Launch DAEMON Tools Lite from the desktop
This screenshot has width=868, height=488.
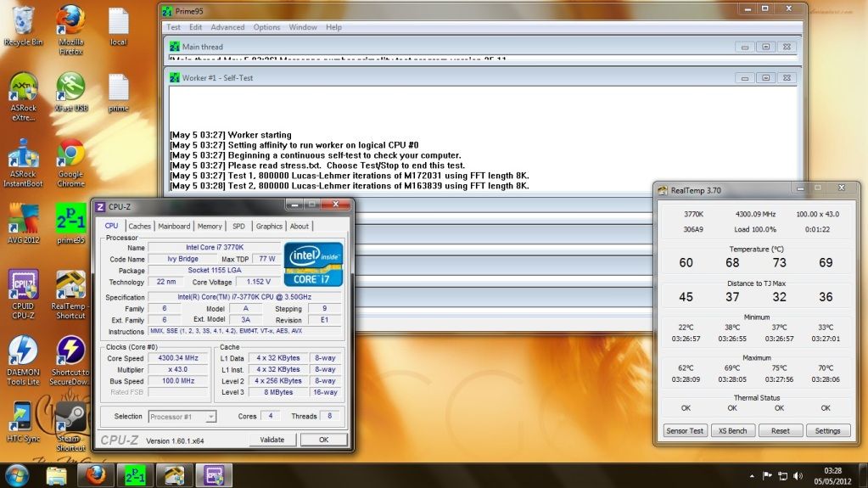tap(23, 361)
